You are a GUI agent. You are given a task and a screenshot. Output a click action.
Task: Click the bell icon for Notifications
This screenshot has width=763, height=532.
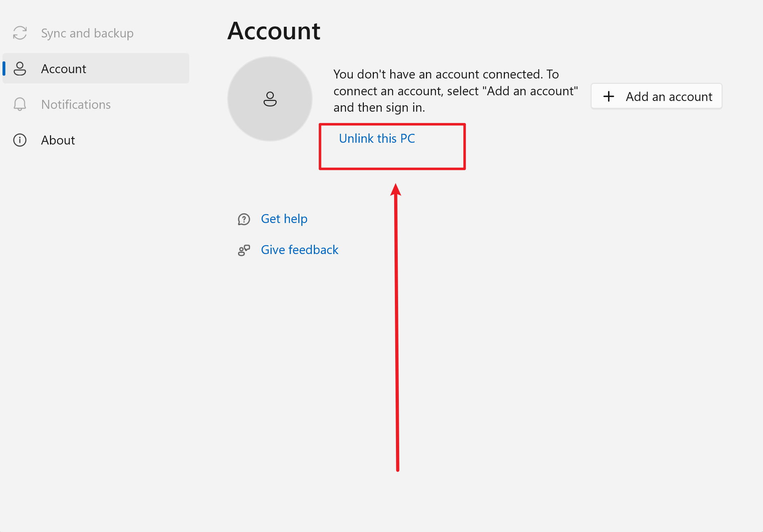(20, 104)
